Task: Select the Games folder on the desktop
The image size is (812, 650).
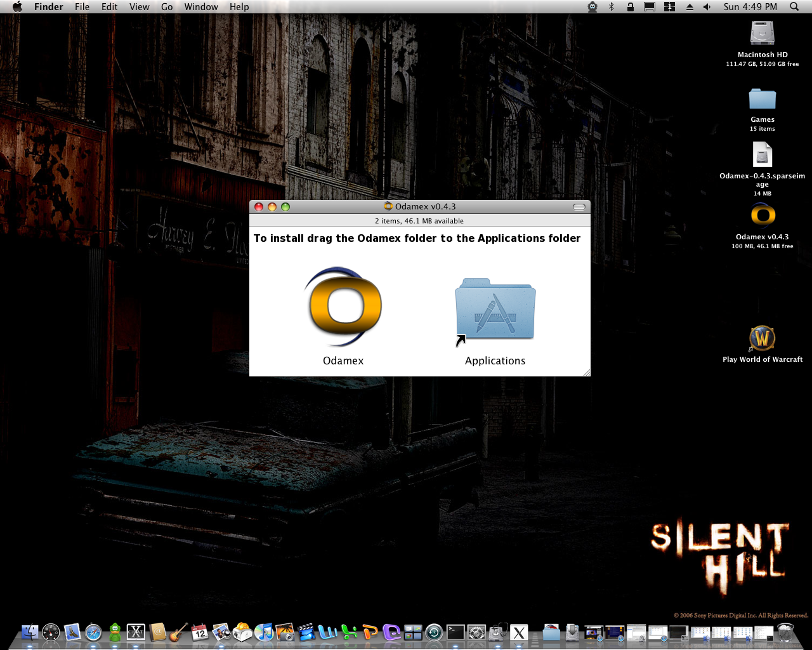Action: coord(762,100)
